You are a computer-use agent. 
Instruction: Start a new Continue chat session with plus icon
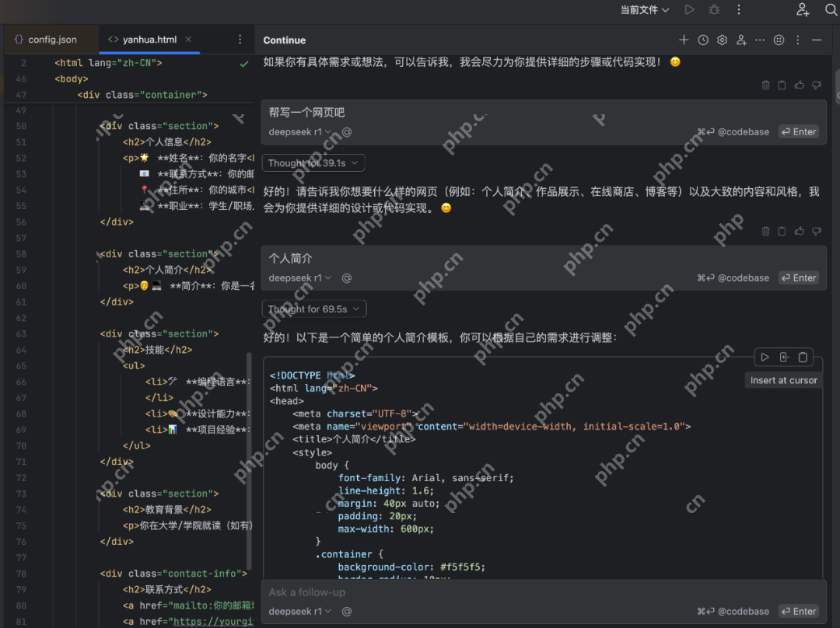tap(684, 40)
